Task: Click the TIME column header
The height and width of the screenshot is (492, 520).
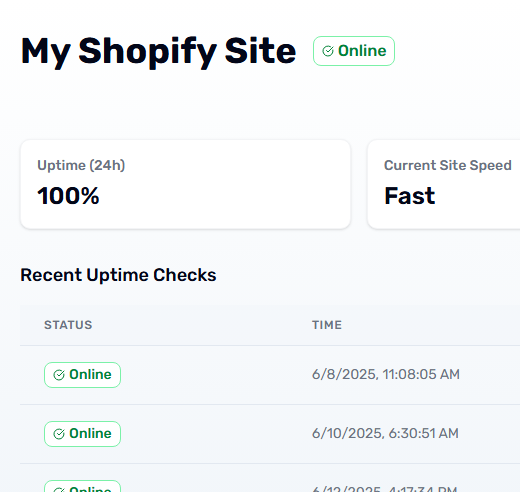Action: [327, 325]
